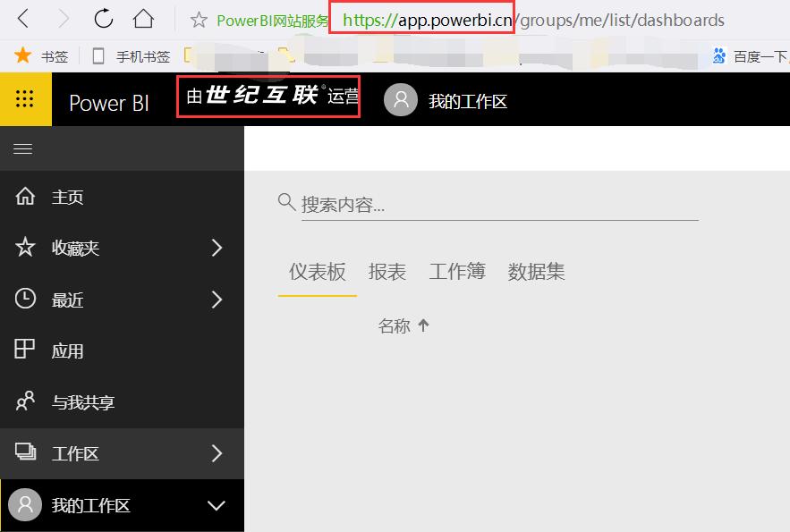Select the 应用 apps icon
The image size is (790, 532).
(x=24, y=350)
